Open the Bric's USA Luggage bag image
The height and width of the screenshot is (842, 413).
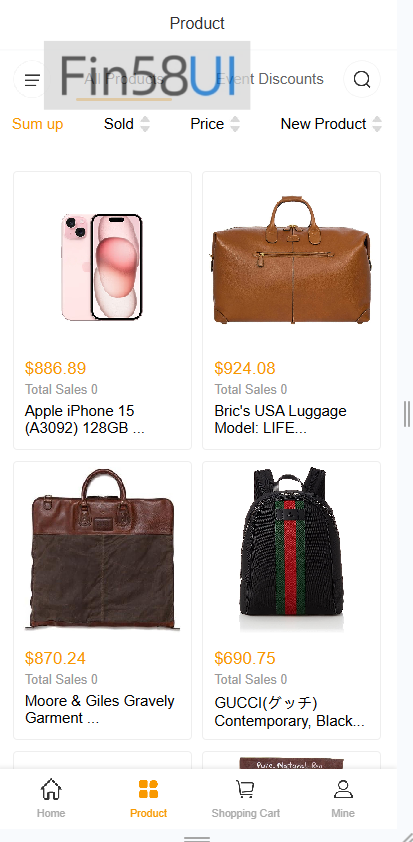pos(292,260)
